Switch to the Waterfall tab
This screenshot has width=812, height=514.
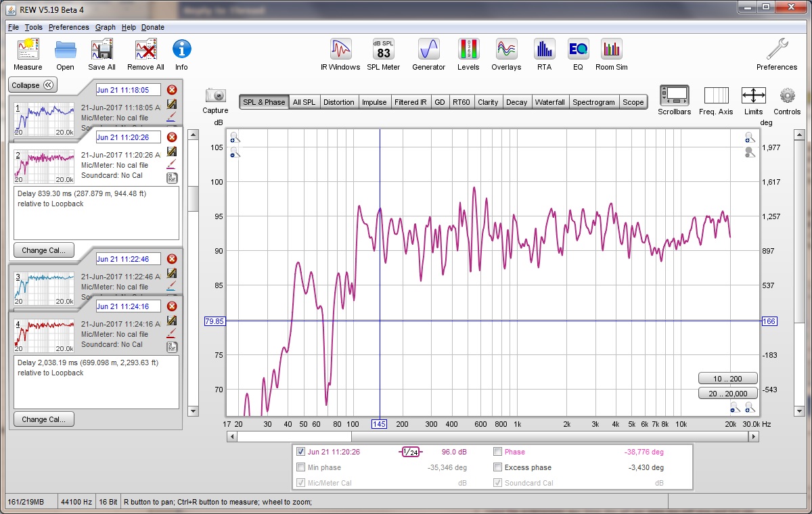550,102
